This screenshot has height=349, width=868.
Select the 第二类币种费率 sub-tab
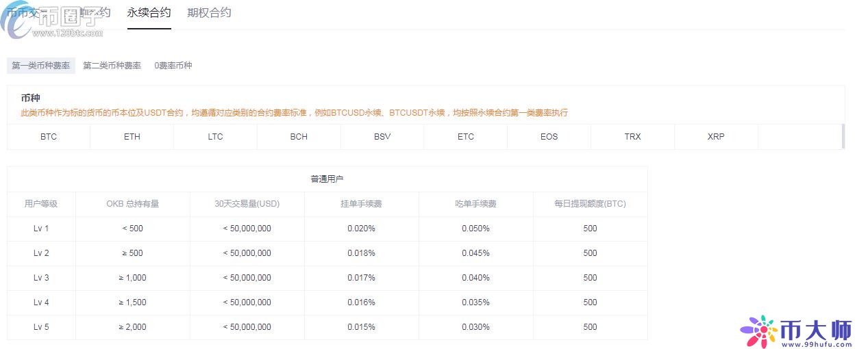tap(112, 66)
